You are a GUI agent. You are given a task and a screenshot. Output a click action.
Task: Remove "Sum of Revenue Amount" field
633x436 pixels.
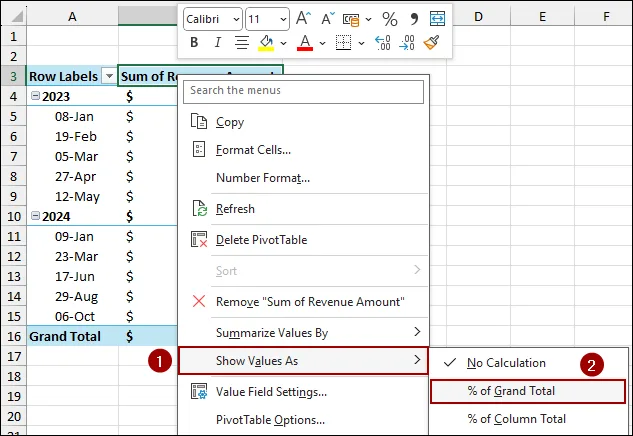click(x=303, y=302)
